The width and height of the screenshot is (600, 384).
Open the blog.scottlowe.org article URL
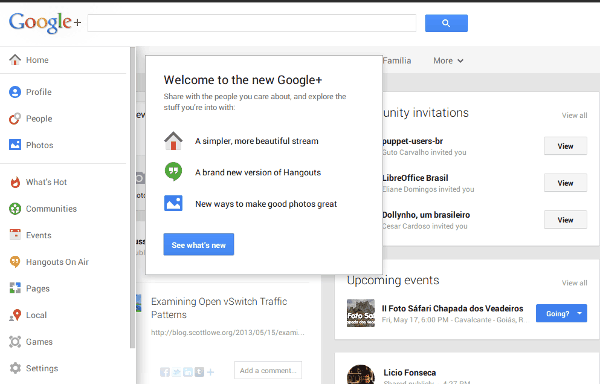(228, 333)
